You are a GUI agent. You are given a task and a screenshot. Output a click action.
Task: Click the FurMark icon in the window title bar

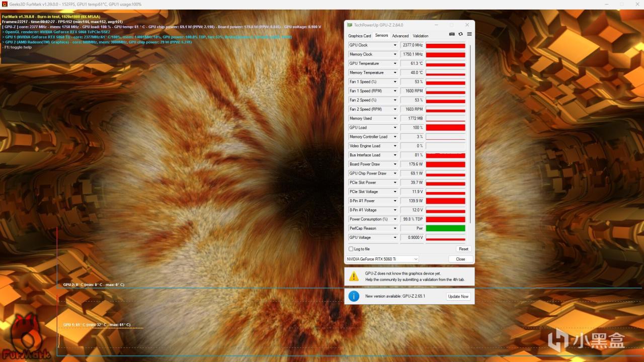(x=5, y=5)
